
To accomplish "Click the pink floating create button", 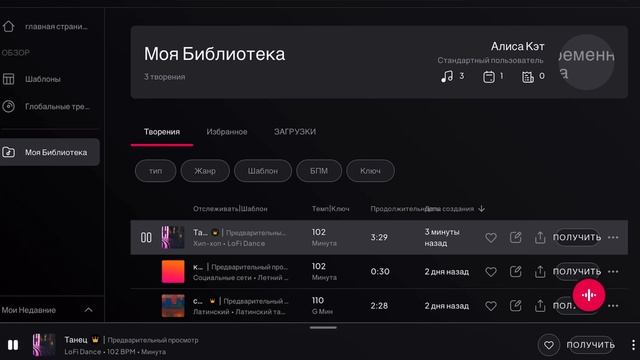I will 589,295.
